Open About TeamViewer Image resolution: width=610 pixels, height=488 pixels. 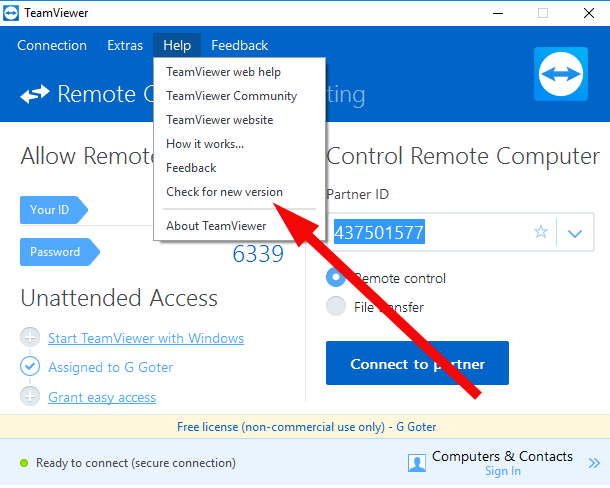tap(239, 226)
